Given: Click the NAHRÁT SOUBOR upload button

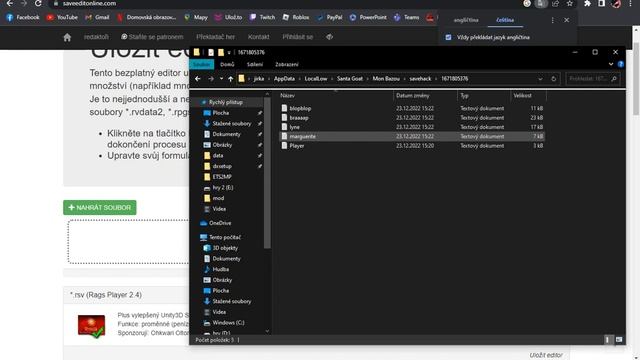Looking at the screenshot, I should point(100,207).
